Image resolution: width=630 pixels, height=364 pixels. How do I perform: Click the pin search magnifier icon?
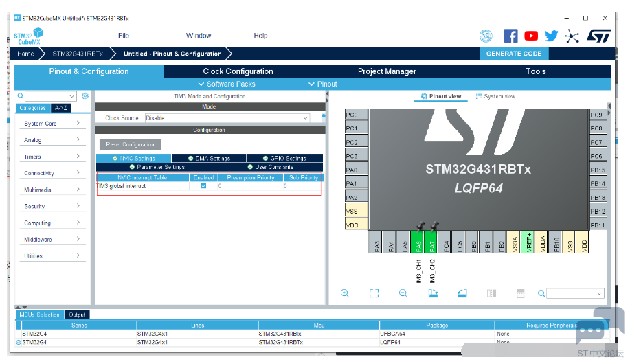[541, 294]
